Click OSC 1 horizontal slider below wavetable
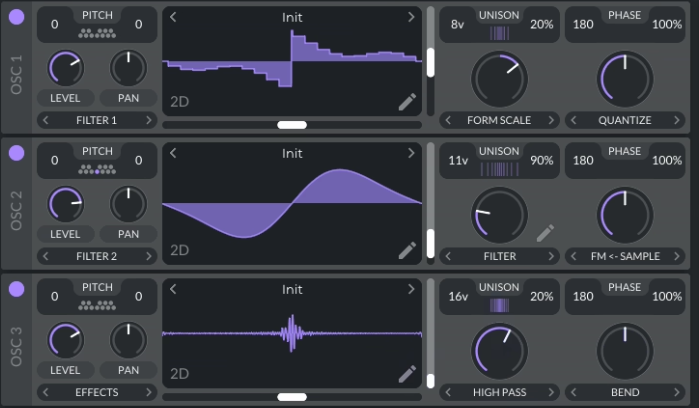Image resolution: width=699 pixels, height=408 pixels. 292,125
